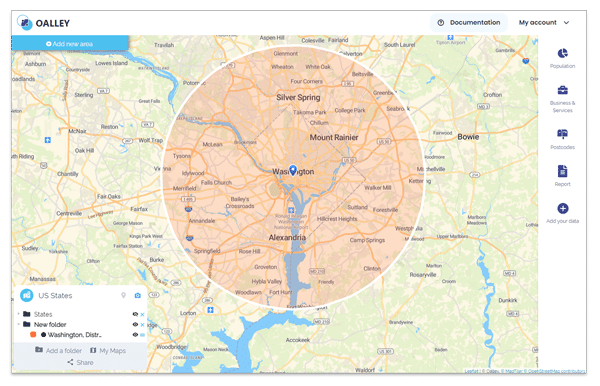Click the Alexandria map label

point(287,238)
